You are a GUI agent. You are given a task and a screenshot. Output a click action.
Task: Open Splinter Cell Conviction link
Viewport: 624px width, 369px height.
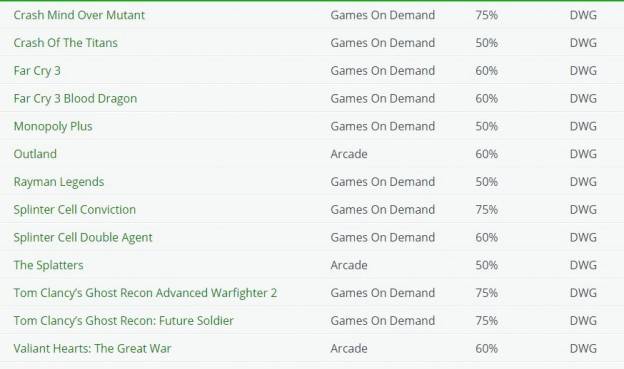pyautogui.click(x=75, y=210)
